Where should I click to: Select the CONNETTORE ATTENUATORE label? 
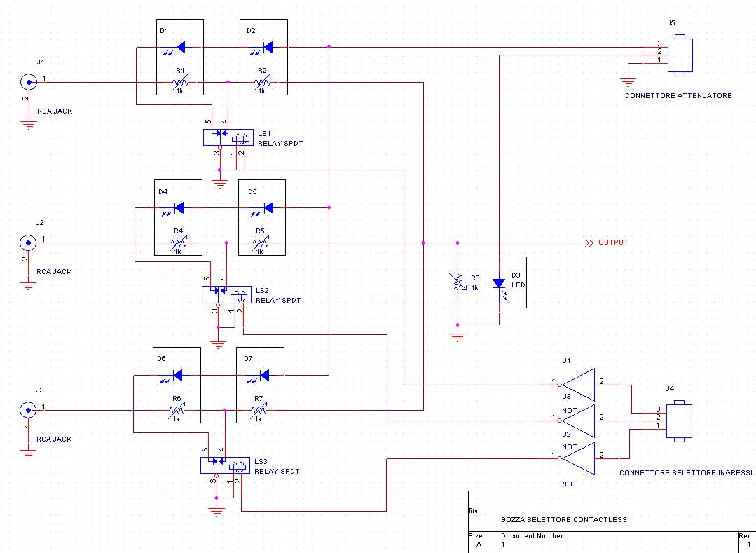pos(678,96)
